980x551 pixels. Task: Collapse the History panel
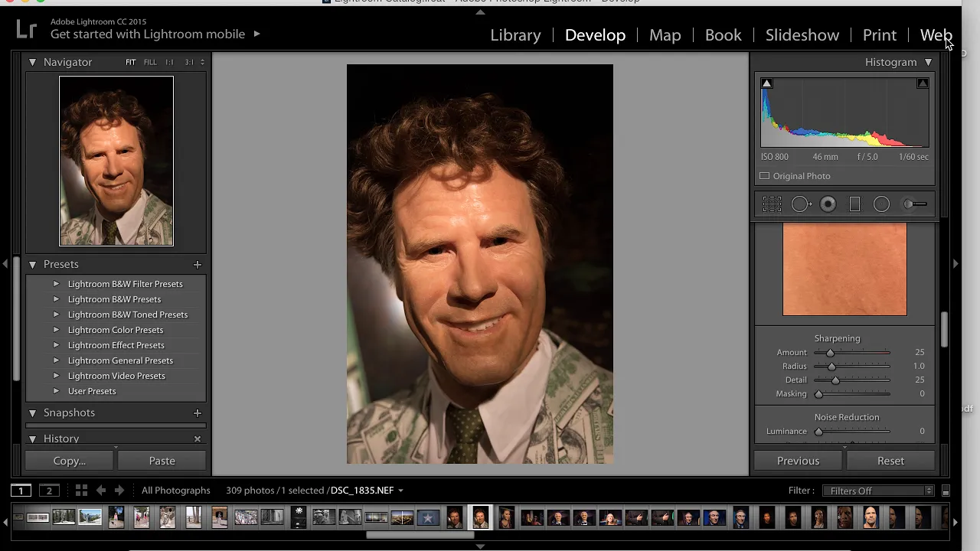32,439
